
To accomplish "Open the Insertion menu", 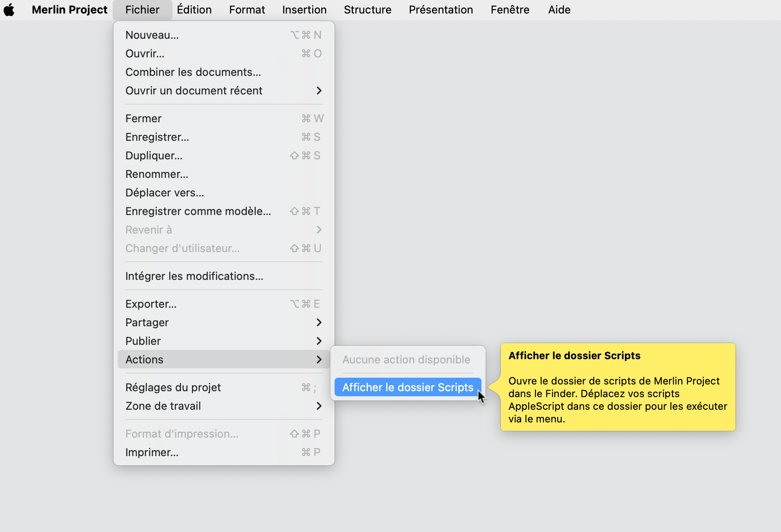I will [304, 10].
